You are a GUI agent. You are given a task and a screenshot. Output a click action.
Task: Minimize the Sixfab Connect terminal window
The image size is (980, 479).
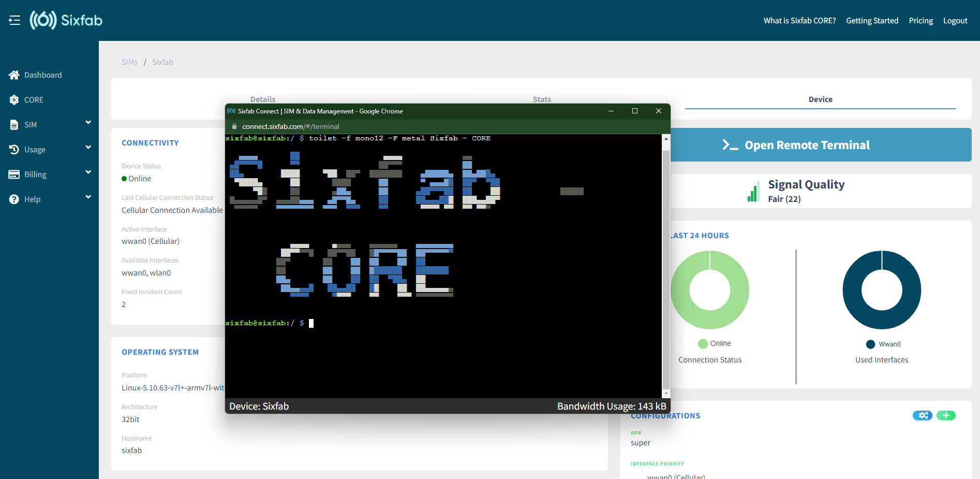611,111
